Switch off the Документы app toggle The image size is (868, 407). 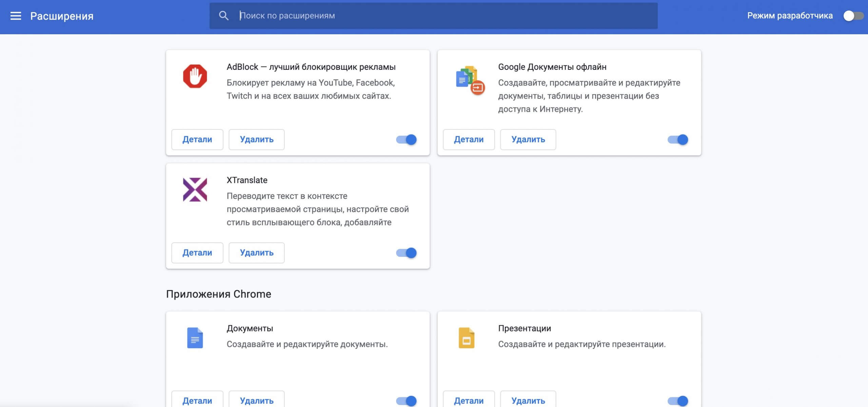pos(406,401)
